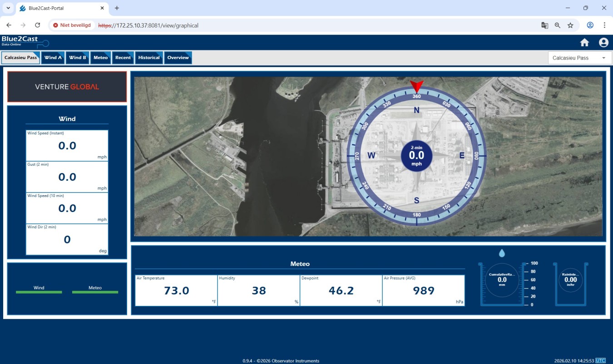
Task: Open the Historical tab
Action: pos(149,58)
